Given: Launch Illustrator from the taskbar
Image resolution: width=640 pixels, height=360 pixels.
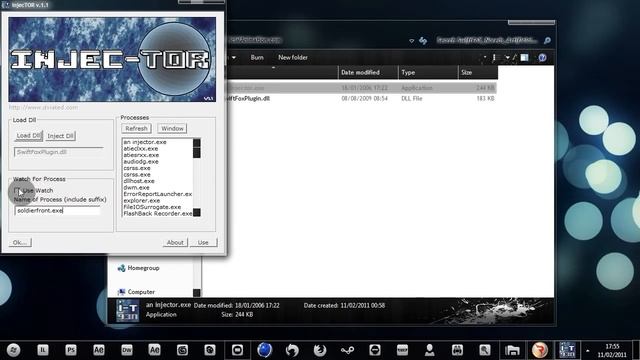Looking at the screenshot, I should pos(43,350).
